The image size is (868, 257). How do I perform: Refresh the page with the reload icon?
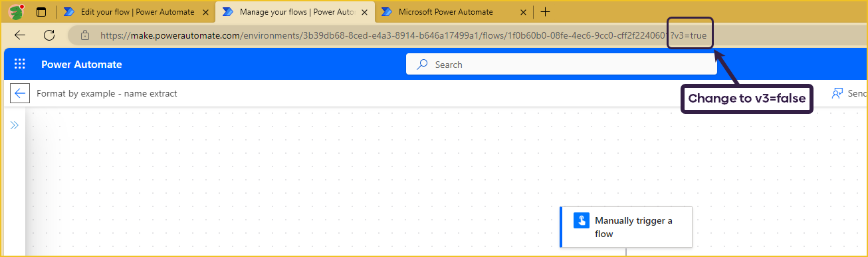point(49,35)
